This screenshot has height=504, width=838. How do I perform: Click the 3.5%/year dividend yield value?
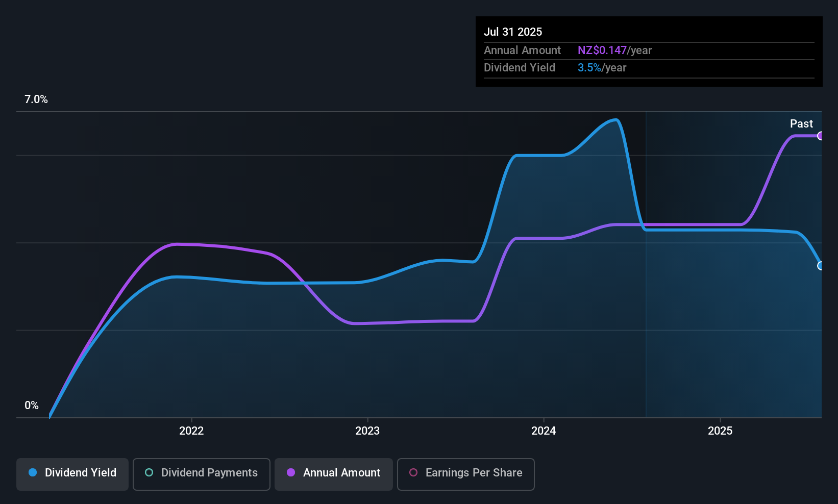point(602,68)
